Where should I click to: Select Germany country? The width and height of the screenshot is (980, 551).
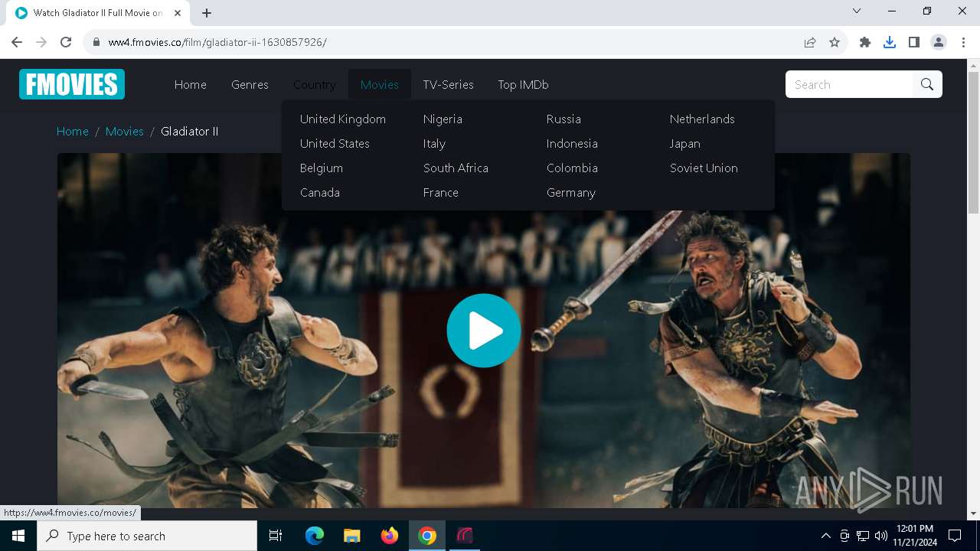571,192
